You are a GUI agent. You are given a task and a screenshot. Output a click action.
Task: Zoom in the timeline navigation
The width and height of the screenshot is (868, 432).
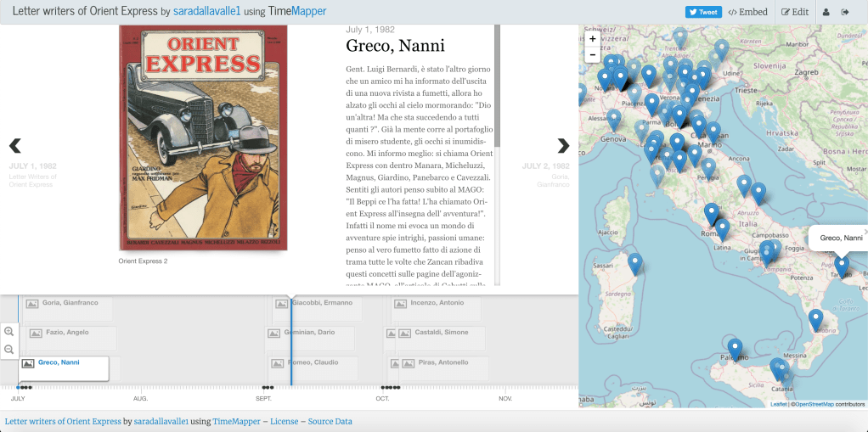pyautogui.click(x=9, y=332)
